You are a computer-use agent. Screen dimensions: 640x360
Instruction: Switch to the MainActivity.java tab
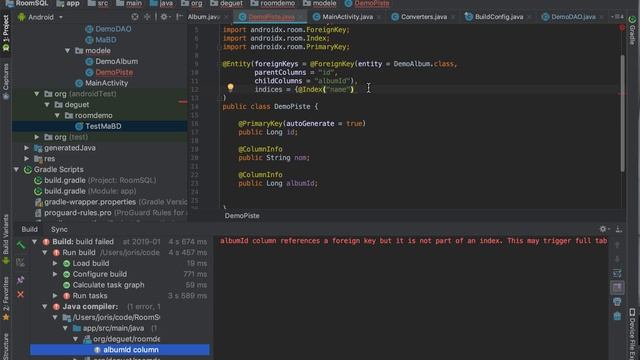point(347,17)
